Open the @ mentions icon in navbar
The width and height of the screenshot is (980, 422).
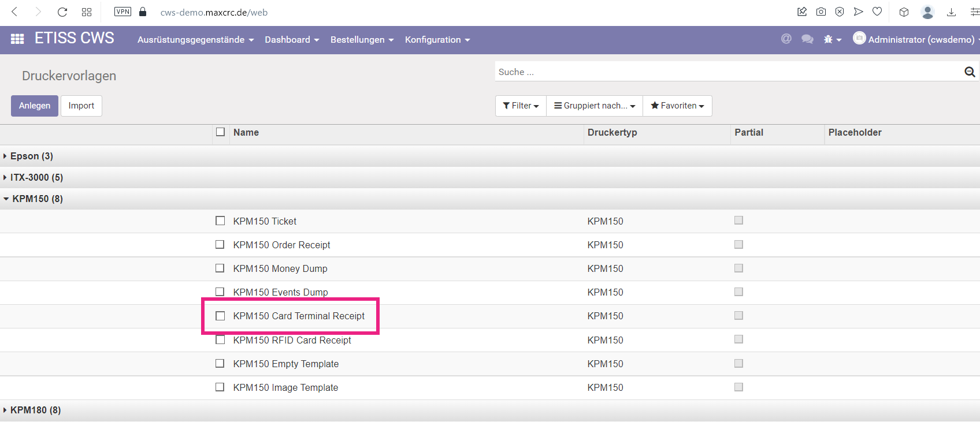pyautogui.click(x=786, y=39)
